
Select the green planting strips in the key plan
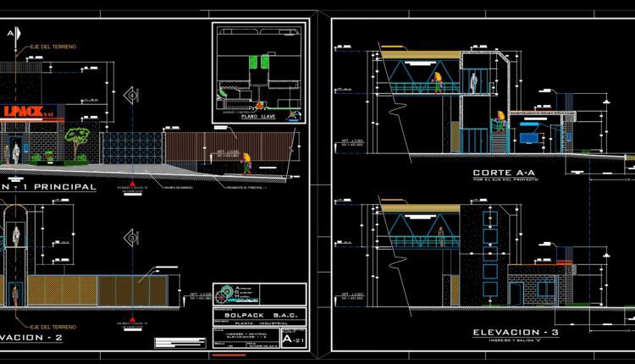click(x=259, y=63)
